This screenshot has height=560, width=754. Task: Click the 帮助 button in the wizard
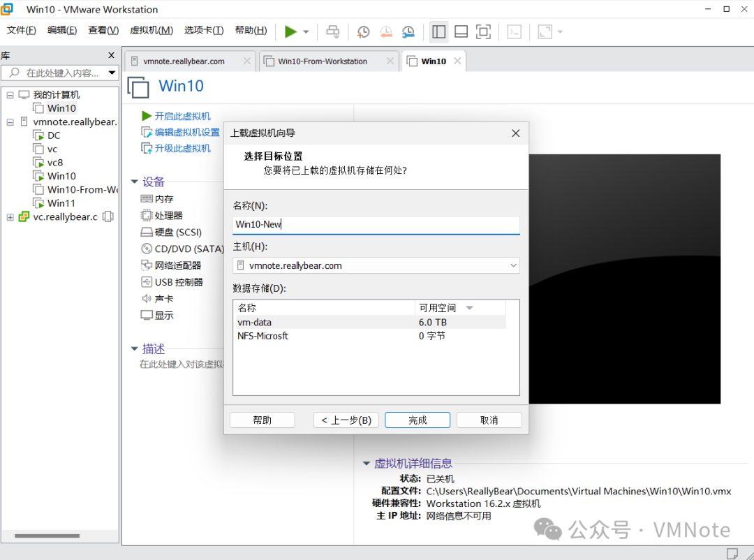pyautogui.click(x=262, y=420)
